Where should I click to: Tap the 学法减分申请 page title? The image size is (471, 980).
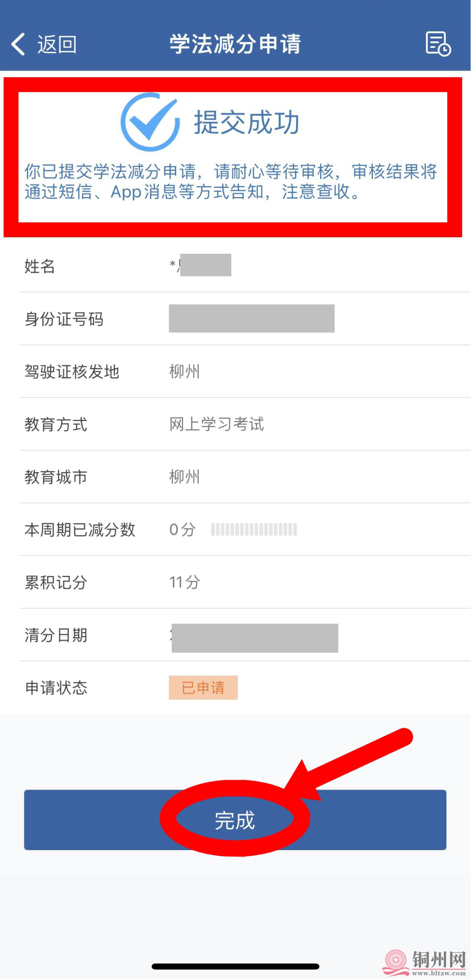(235, 44)
